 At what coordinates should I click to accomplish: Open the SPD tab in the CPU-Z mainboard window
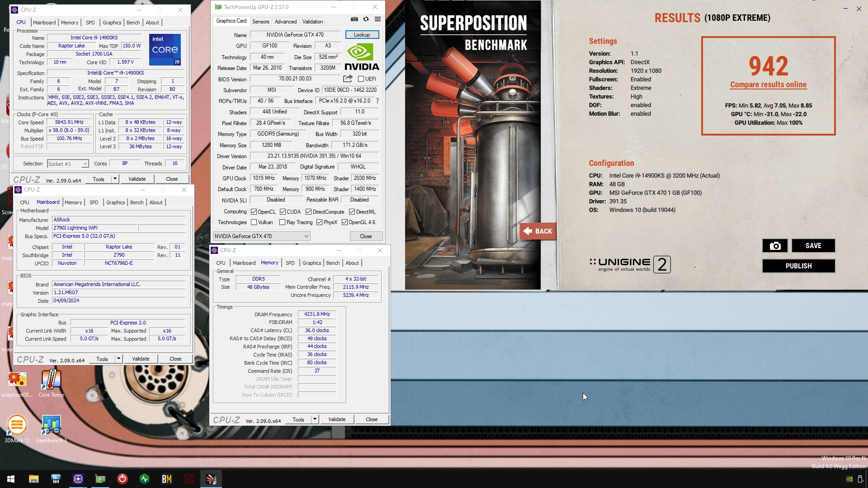[x=94, y=202]
